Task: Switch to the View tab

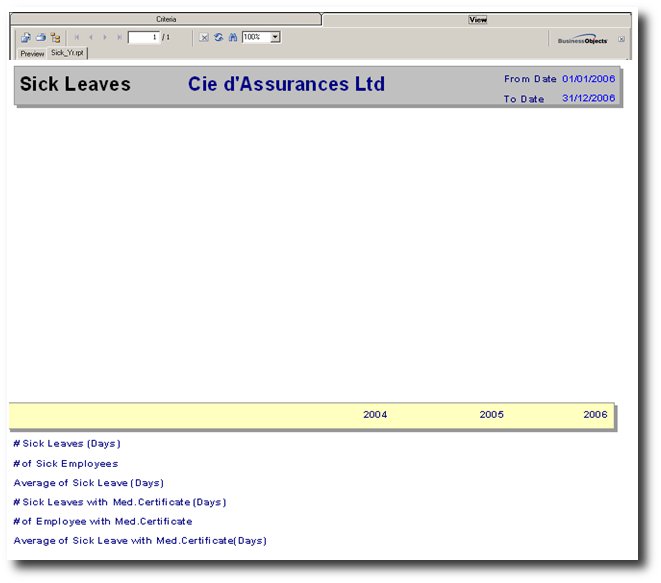Action: 477,19
